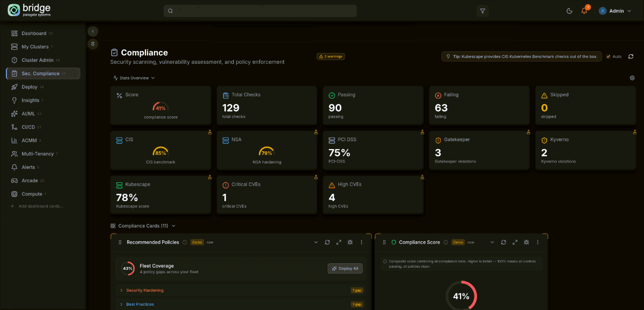The image size is (644, 310).
Task: Open Cluster Admin in the sidebar
Action: coord(43,60)
